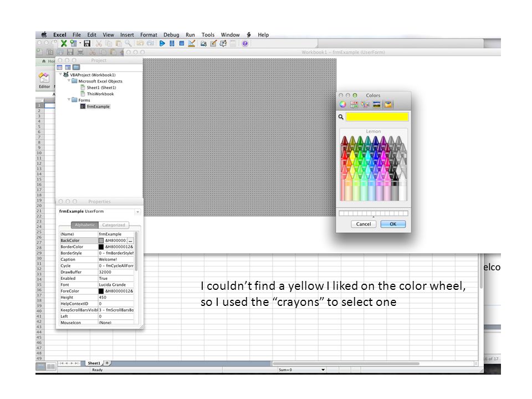Collapse Microsoft Excel Objects folder
This screenshot has width=532, height=399.
coord(69,81)
